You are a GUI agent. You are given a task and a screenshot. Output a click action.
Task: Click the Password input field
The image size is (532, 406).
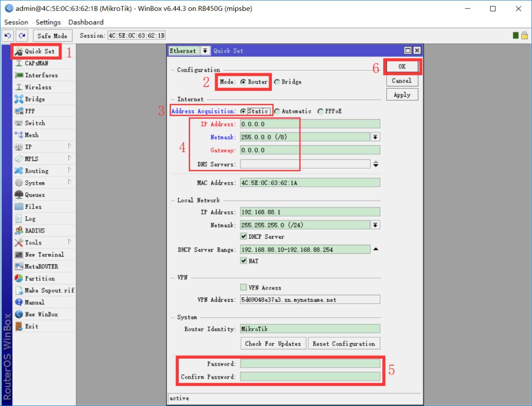tap(310, 364)
